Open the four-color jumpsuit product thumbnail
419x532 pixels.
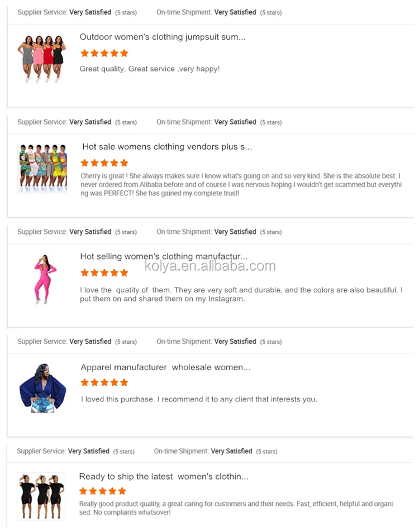pyautogui.click(x=42, y=59)
